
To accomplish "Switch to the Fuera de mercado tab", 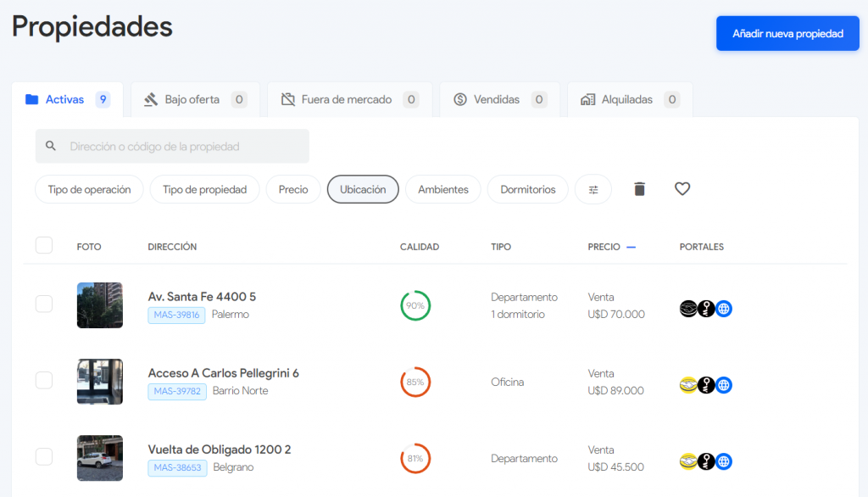I will [350, 100].
